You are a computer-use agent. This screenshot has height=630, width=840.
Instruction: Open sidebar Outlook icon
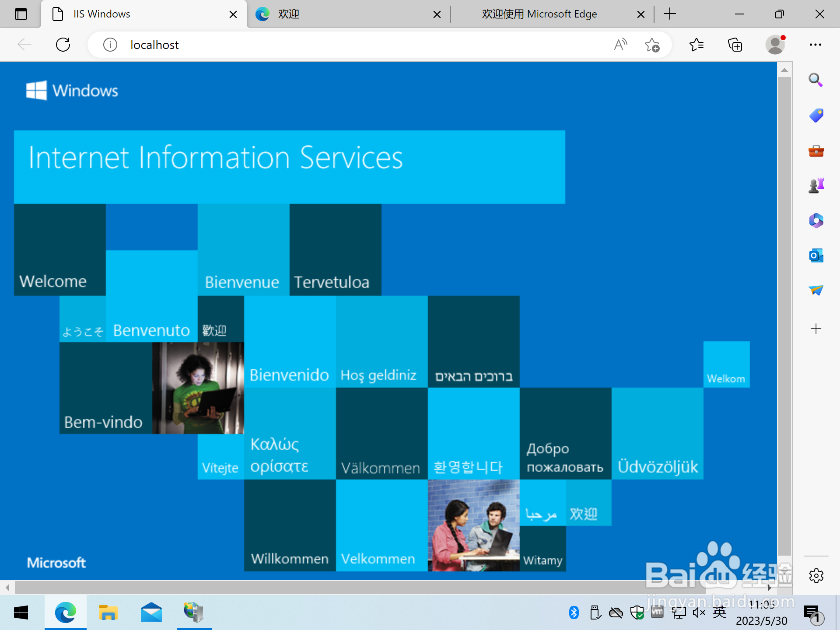coord(816,255)
